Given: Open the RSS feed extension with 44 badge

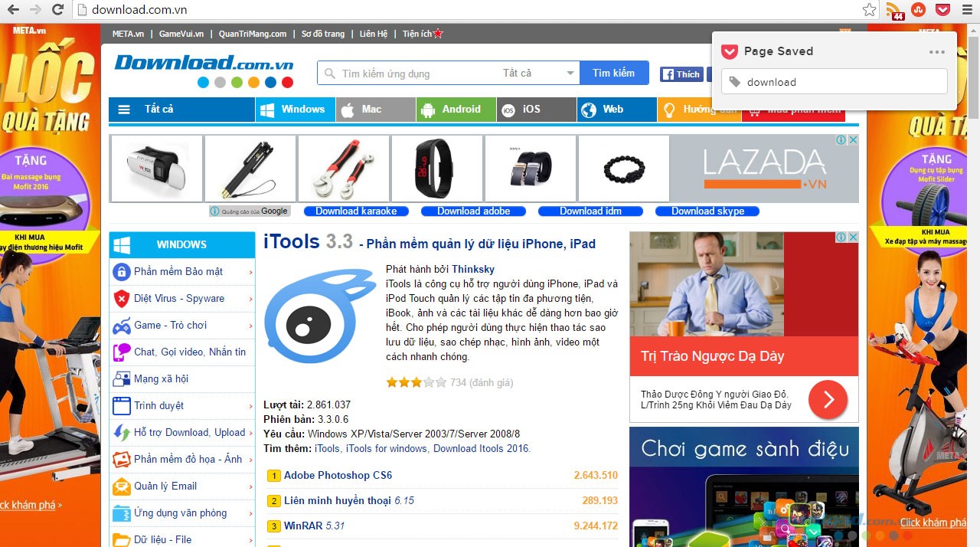Looking at the screenshot, I should point(893,11).
